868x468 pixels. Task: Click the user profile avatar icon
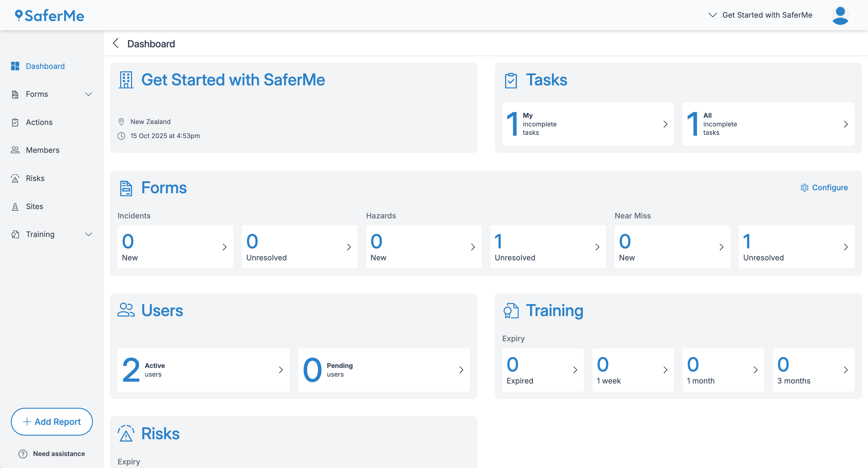point(840,15)
